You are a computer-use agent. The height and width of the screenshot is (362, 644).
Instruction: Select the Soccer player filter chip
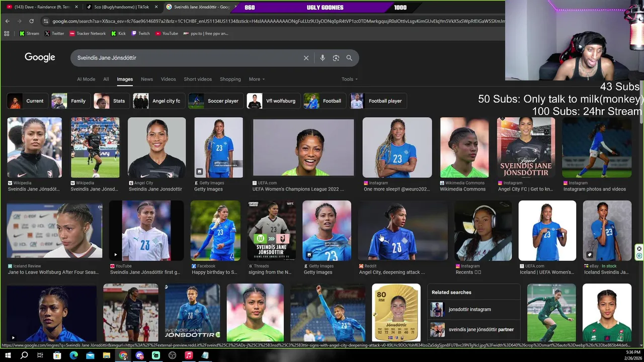point(215,101)
